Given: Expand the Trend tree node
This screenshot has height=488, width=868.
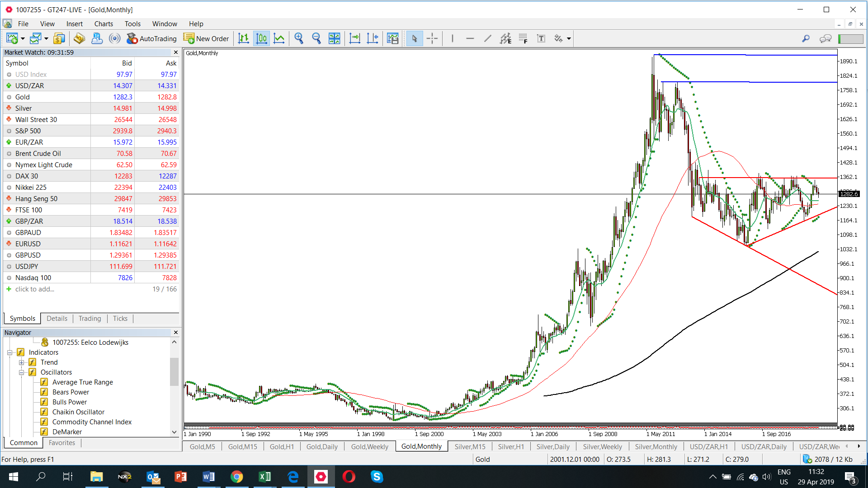Looking at the screenshot, I should (21, 362).
